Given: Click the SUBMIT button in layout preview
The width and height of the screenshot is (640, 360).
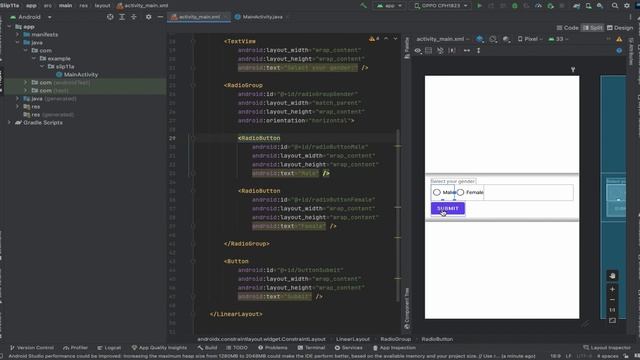Looking at the screenshot, I should (448, 209).
